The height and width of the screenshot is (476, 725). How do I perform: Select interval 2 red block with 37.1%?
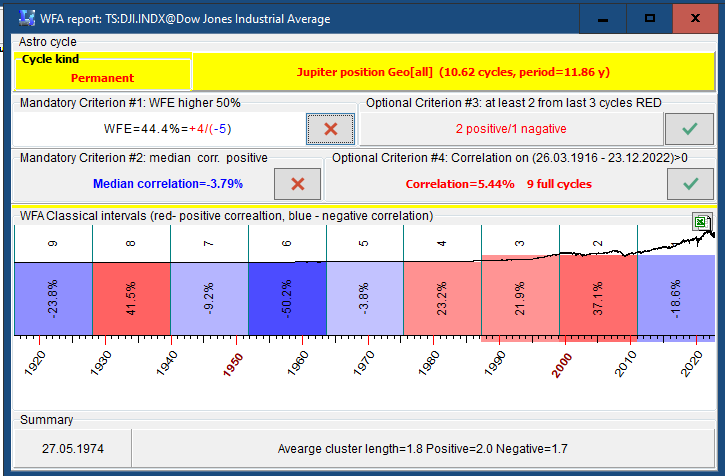[598, 299]
